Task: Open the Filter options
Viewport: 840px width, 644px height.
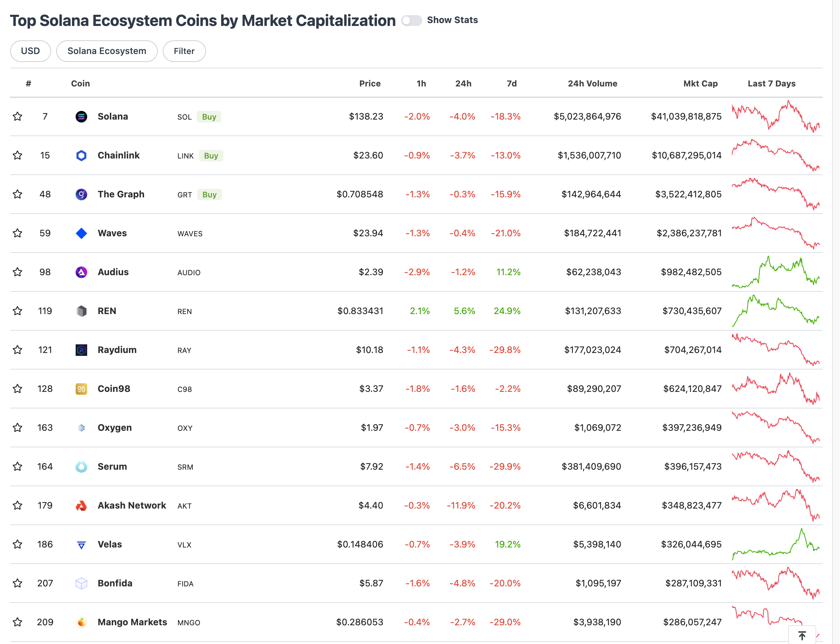Action: [184, 51]
